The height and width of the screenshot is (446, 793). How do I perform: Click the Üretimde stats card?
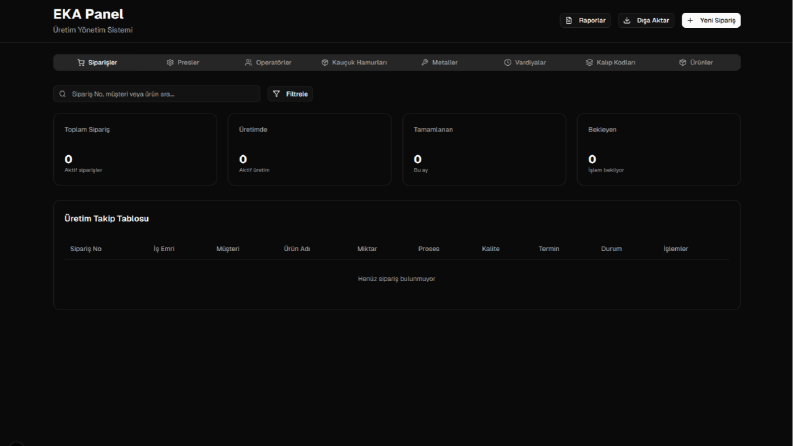click(x=310, y=150)
